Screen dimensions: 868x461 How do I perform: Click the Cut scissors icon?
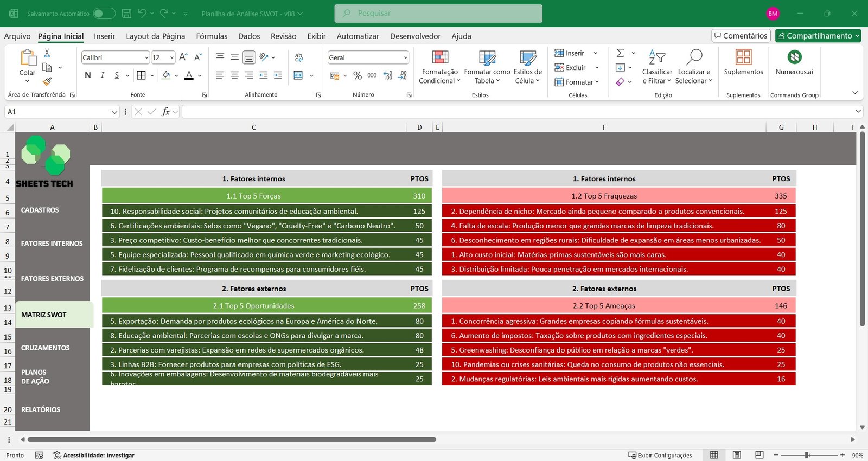click(47, 53)
